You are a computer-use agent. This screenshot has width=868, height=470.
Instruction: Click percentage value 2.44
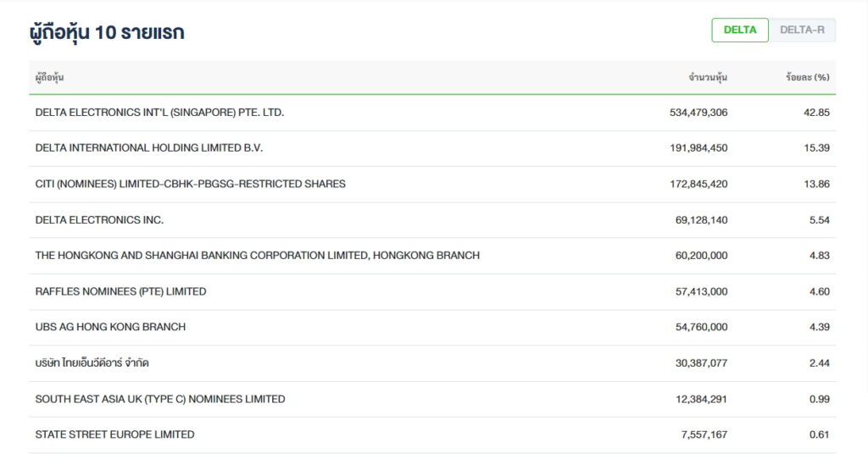pyautogui.click(x=820, y=362)
